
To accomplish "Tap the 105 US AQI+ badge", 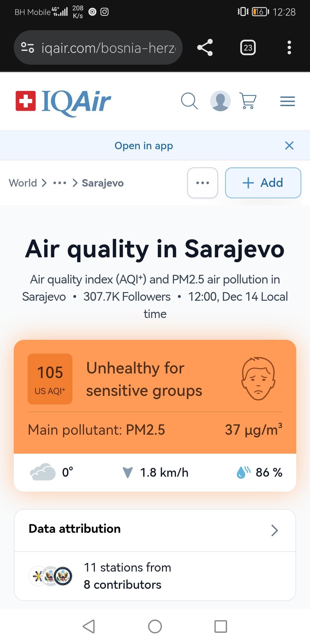I will pyautogui.click(x=50, y=379).
